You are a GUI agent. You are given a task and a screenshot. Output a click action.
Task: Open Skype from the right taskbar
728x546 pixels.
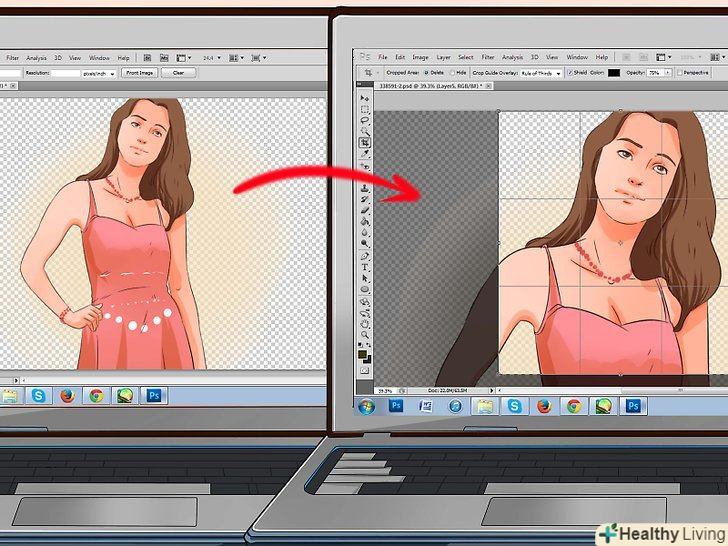click(x=514, y=406)
